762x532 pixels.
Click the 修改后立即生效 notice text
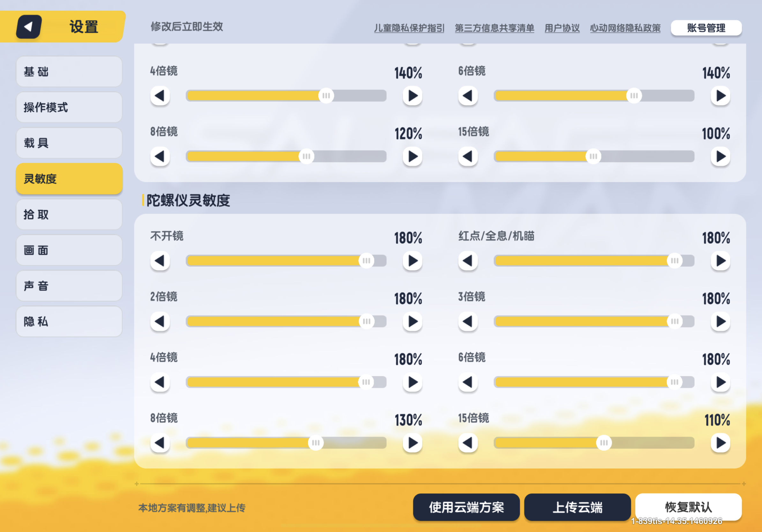187,26
